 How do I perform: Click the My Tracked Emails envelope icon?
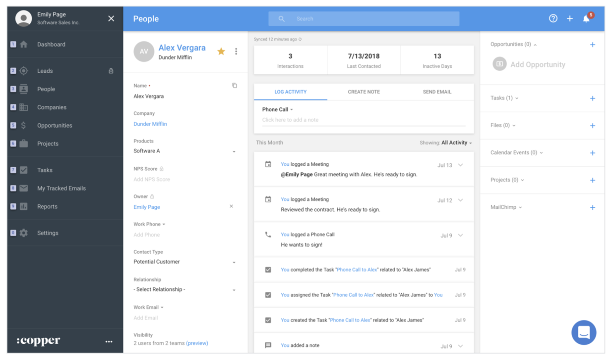24,188
